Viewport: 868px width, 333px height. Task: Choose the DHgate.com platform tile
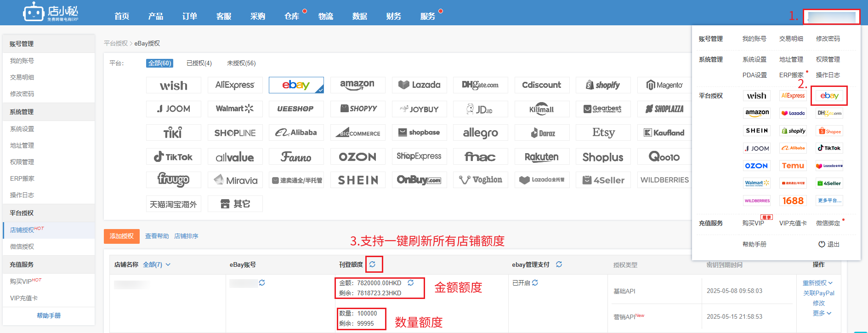(480, 85)
